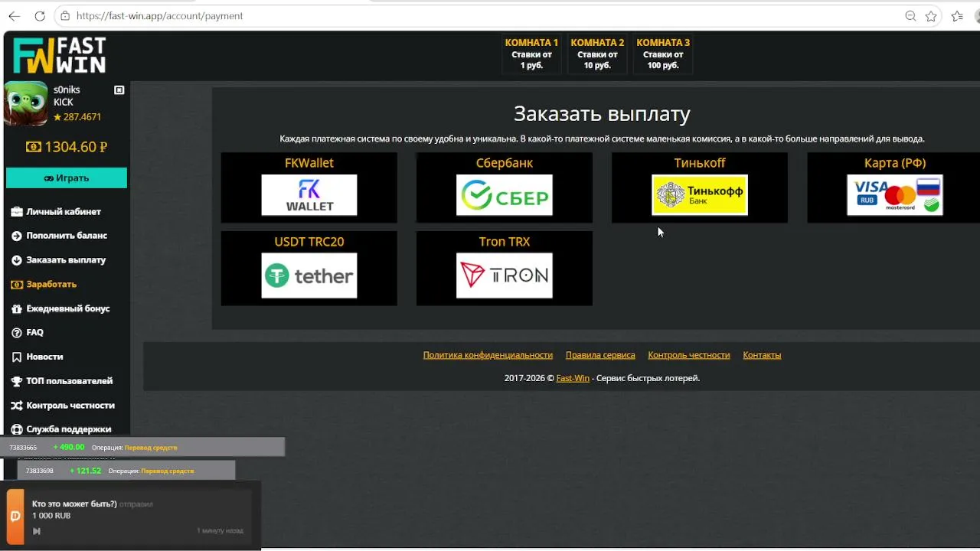Choose the Tron TRX payout logo
980x551 pixels.
[x=505, y=275]
